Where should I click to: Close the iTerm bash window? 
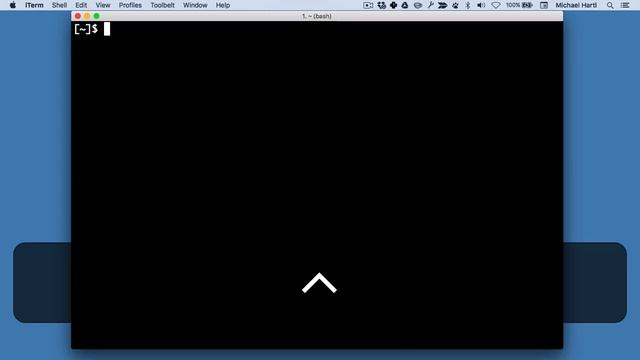point(78,16)
